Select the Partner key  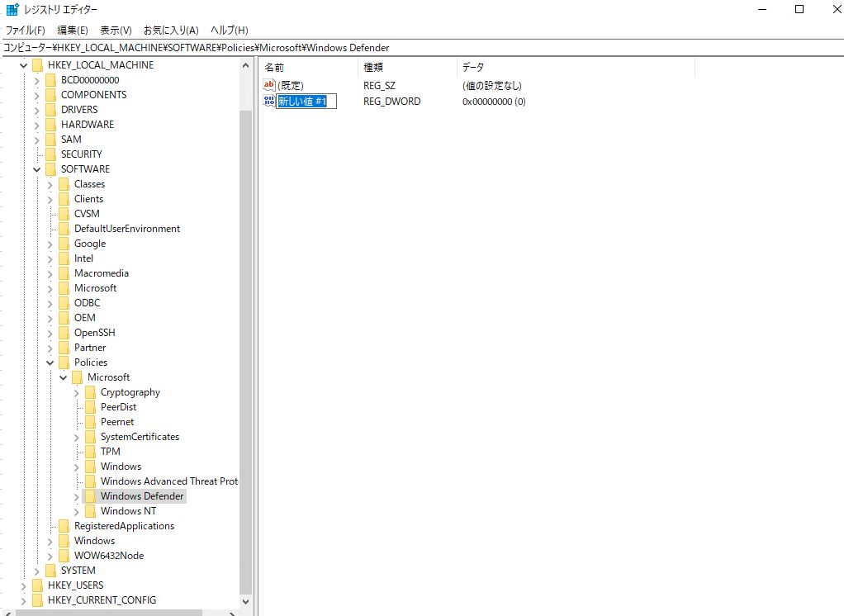pyautogui.click(x=90, y=348)
